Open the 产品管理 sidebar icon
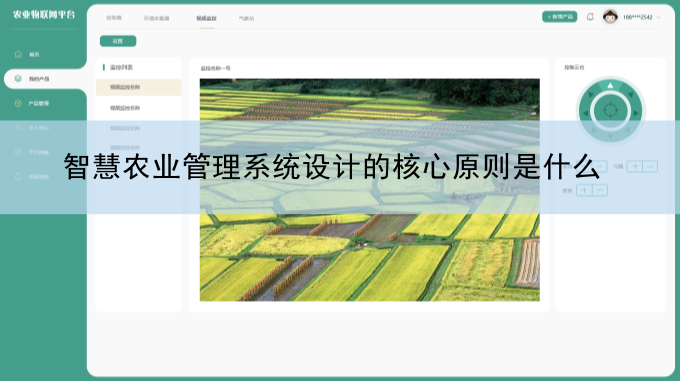 18,103
